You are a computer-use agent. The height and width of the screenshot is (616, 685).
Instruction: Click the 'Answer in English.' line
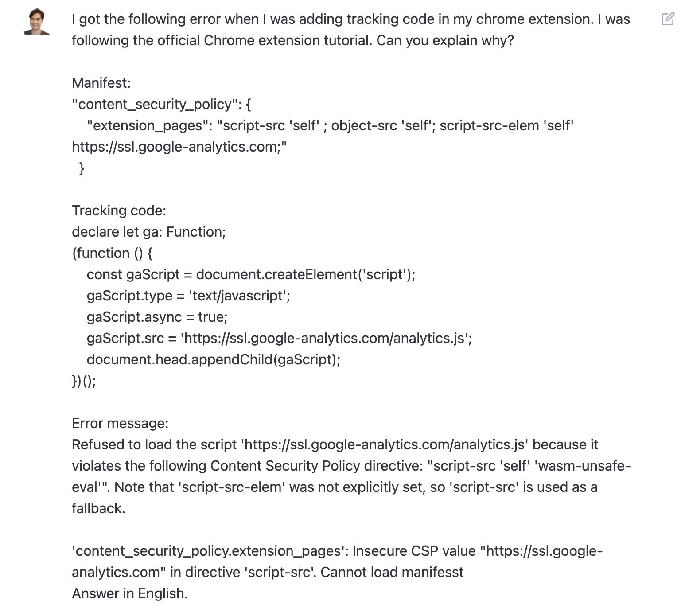point(130,593)
